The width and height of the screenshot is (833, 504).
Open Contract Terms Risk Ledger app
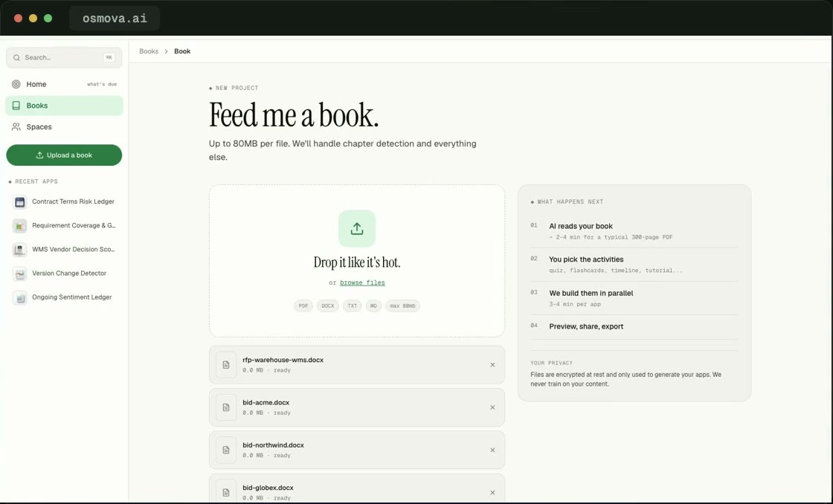(x=64, y=201)
